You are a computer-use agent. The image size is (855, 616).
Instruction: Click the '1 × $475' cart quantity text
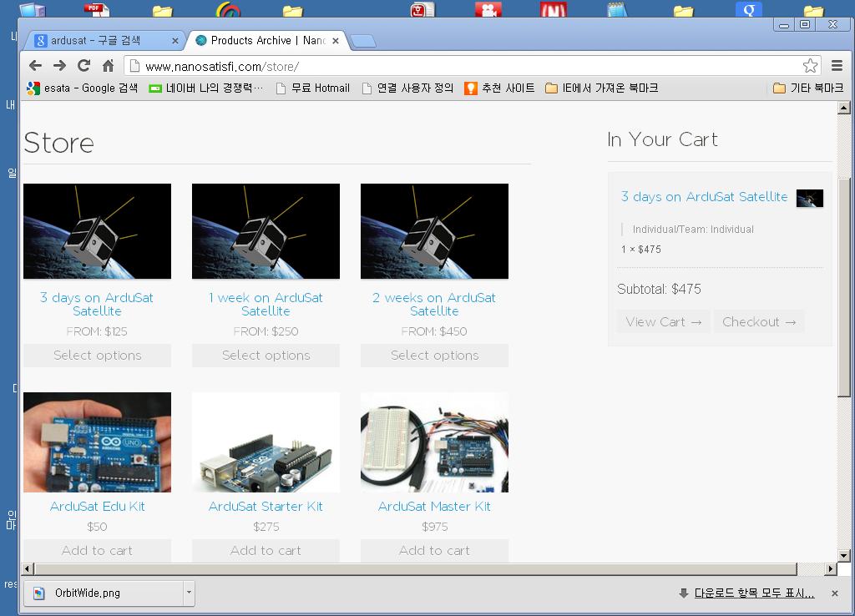(x=641, y=249)
